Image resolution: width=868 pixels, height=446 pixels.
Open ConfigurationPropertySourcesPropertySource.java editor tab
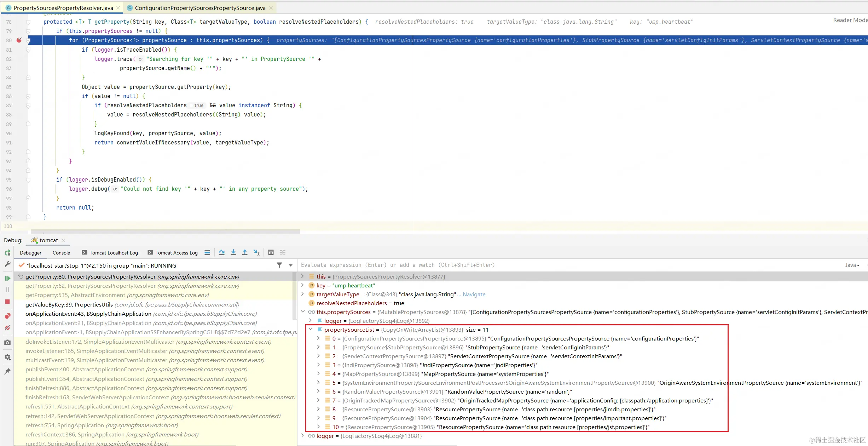[200, 8]
